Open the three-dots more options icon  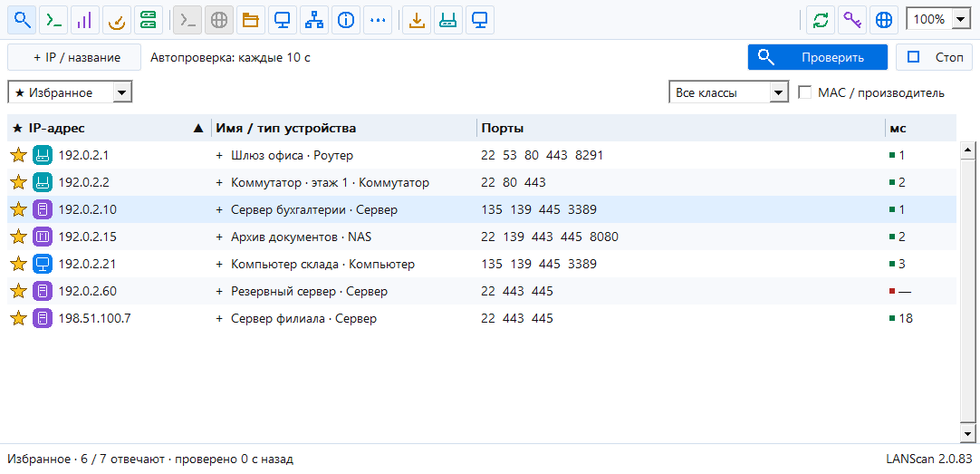(x=378, y=20)
